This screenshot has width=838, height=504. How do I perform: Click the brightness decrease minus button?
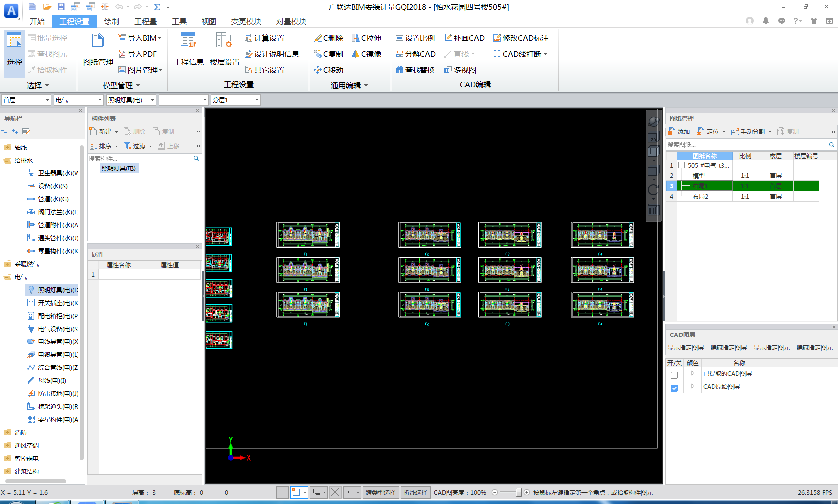(x=495, y=492)
